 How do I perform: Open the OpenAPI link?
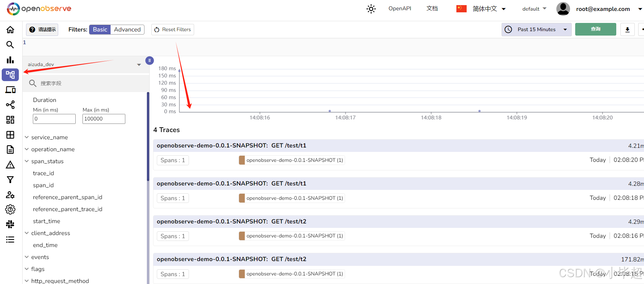click(400, 9)
